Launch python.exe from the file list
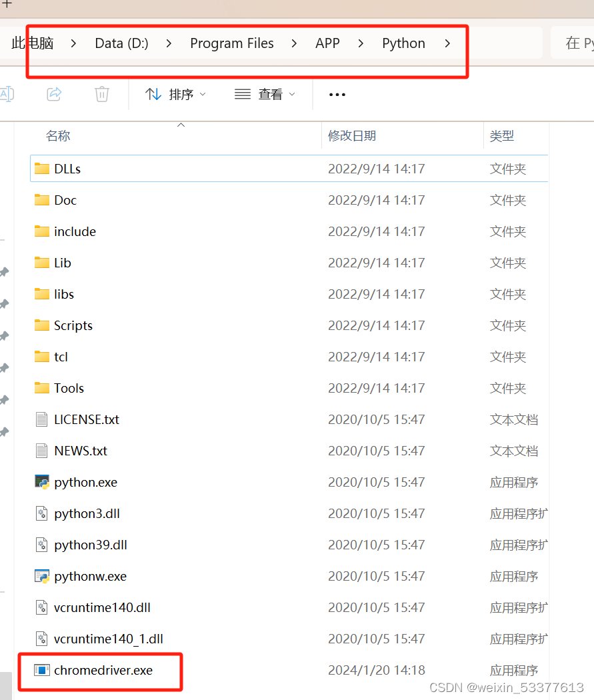 coord(85,482)
